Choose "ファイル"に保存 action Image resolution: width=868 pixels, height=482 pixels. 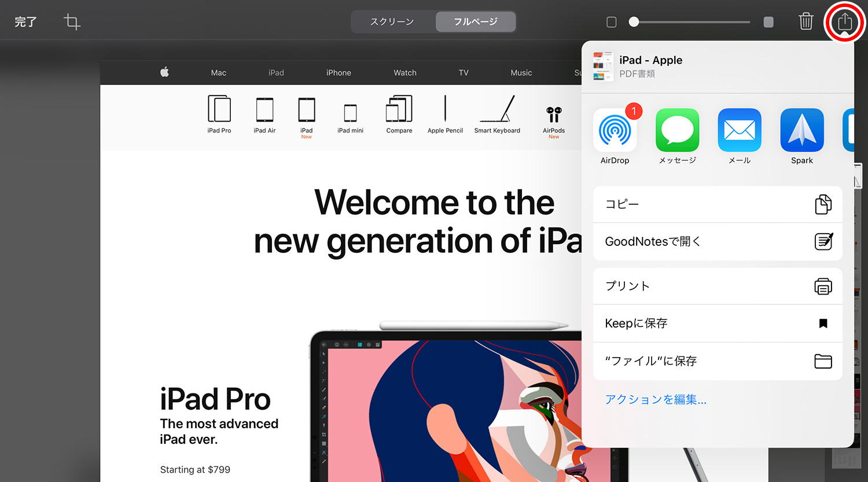coord(718,361)
